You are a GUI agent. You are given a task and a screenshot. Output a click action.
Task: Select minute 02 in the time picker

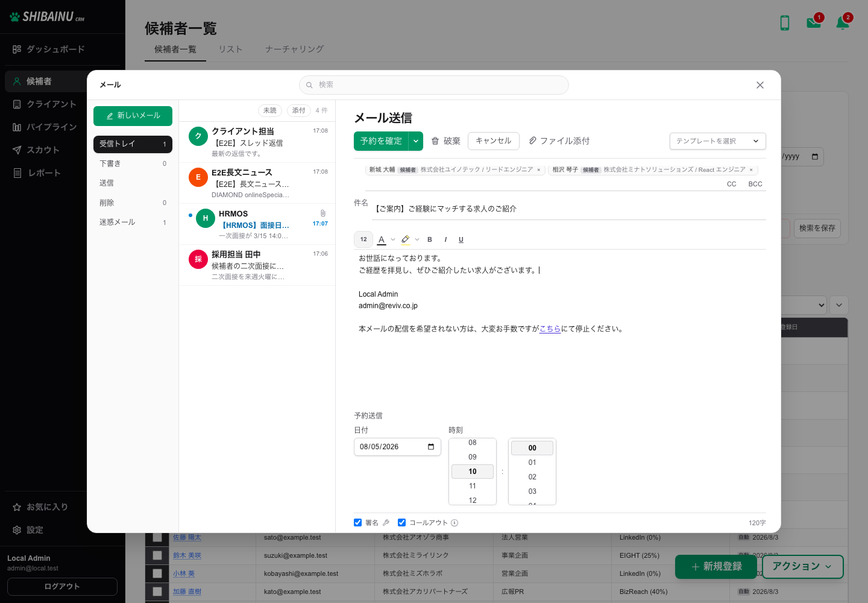[532, 477]
